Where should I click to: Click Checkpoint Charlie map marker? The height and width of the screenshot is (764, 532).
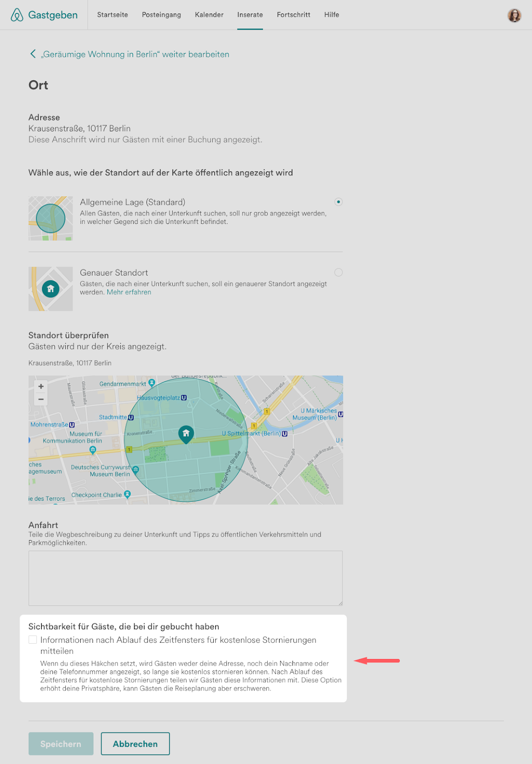click(127, 494)
